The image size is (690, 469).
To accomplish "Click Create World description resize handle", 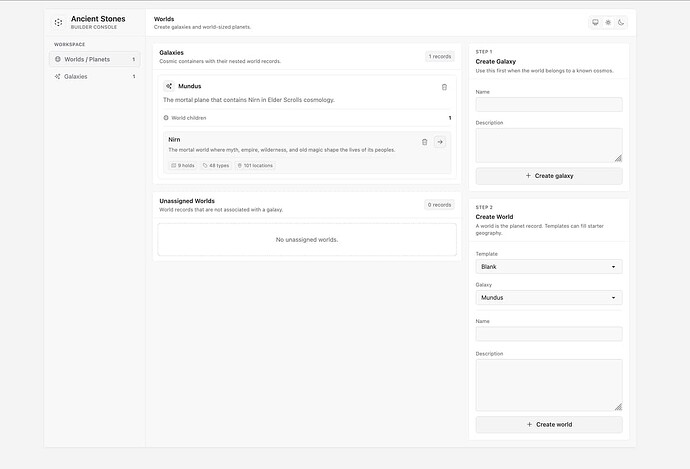I will pyautogui.click(x=618, y=407).
